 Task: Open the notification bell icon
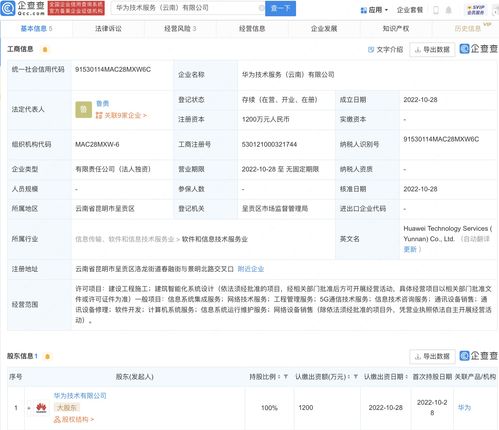click(x=449, y=10)
